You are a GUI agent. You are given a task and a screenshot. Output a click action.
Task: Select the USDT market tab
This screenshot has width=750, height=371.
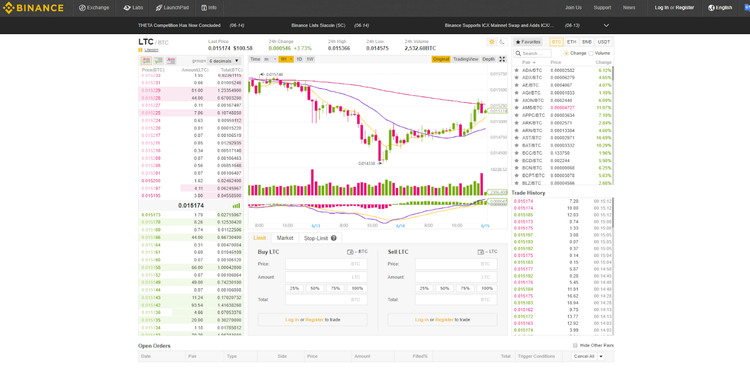tap(604, 42)
